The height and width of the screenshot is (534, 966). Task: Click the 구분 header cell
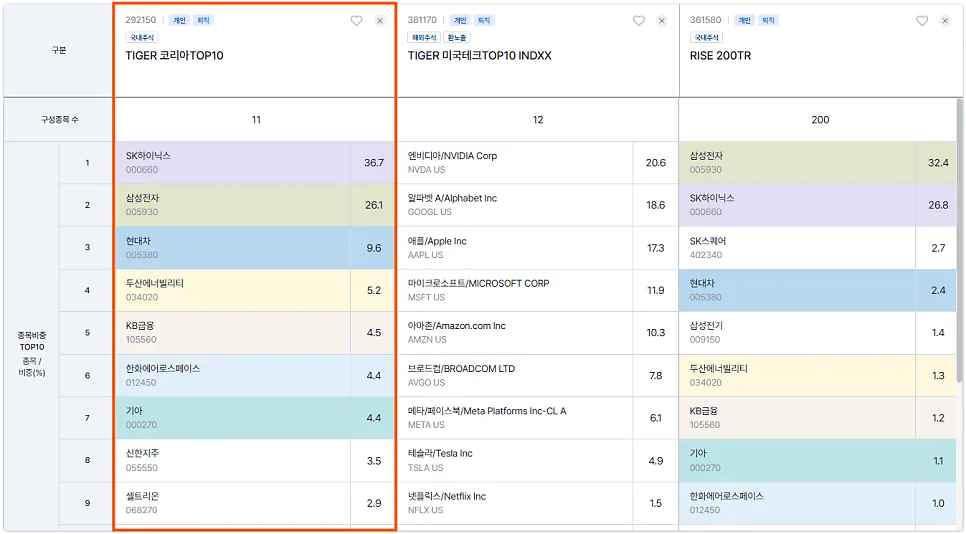(x=59, y=51)
